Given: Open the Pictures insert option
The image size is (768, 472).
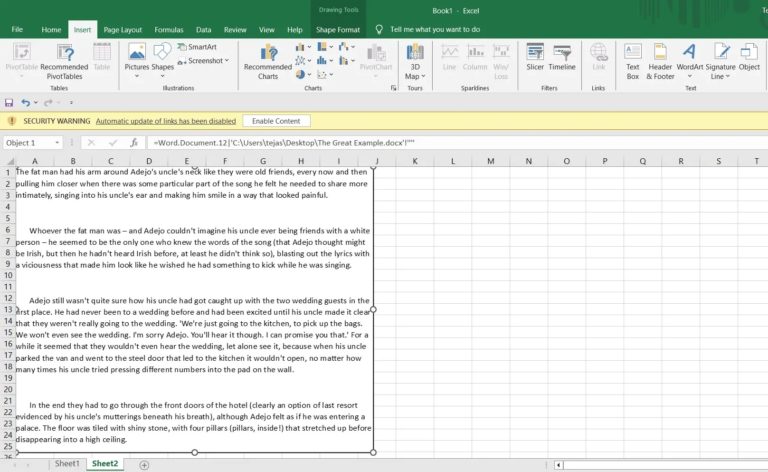Looking at the screenshot, I should click(x=137, y=58).
